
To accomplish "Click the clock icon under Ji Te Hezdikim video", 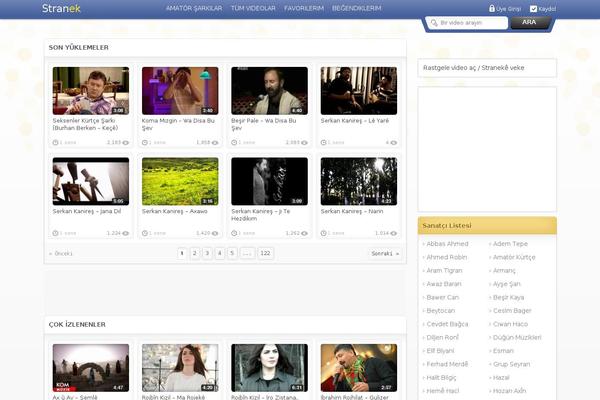I will (234, 233).
